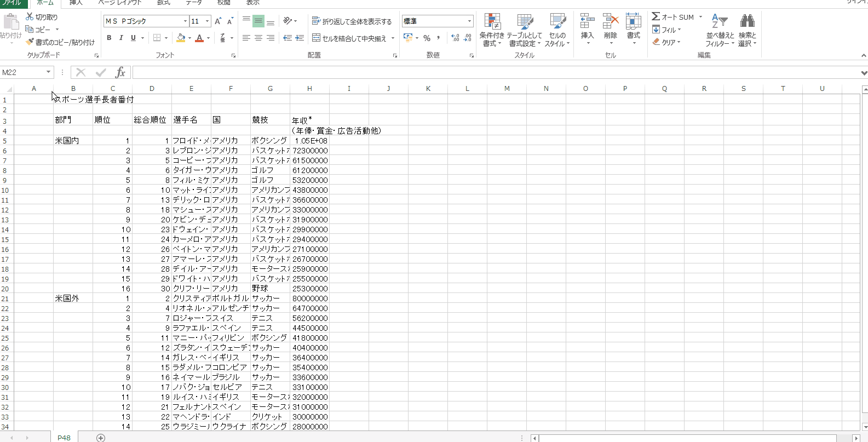
Task: Select the P48 sheet tab
Action: 64,437
